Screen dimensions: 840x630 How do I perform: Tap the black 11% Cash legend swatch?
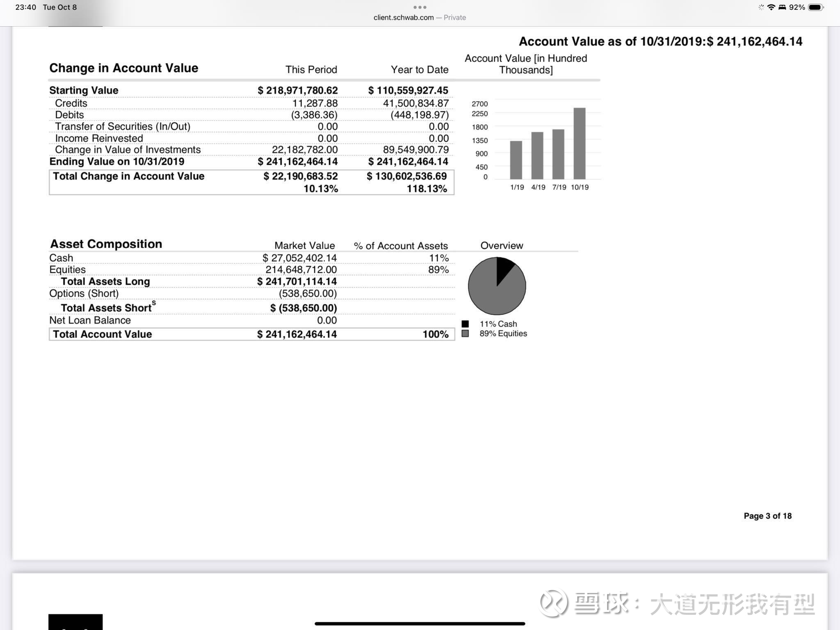465,324
